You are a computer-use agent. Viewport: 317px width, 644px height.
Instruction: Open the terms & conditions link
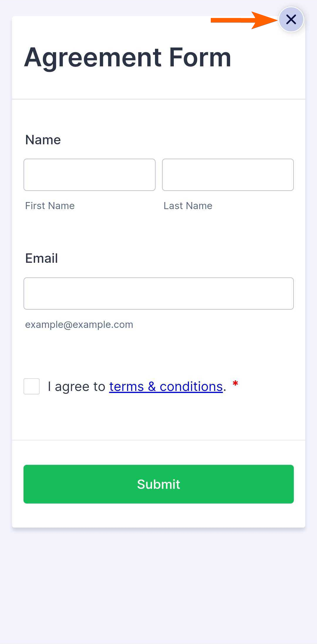pyautogui.click(x=166, y=387)
